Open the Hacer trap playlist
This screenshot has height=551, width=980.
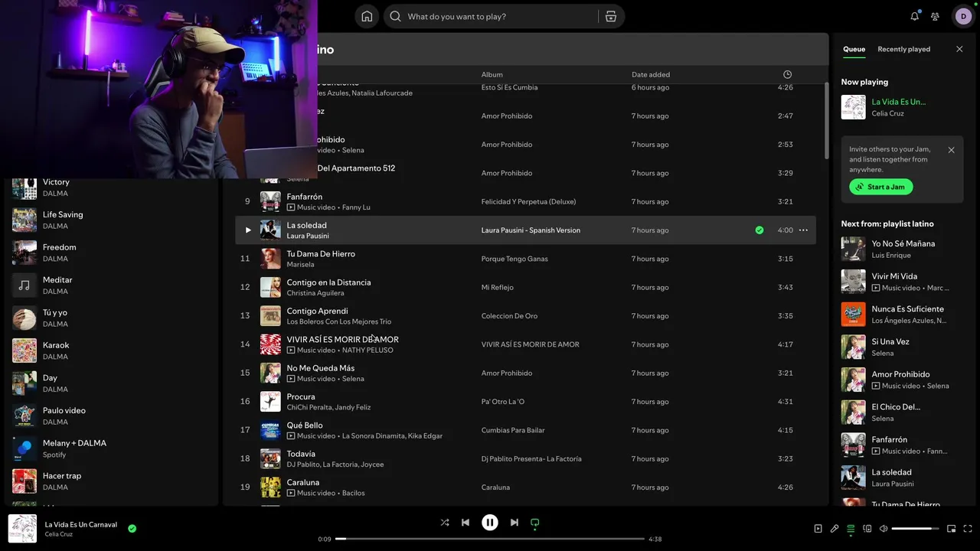pos(111,481)
